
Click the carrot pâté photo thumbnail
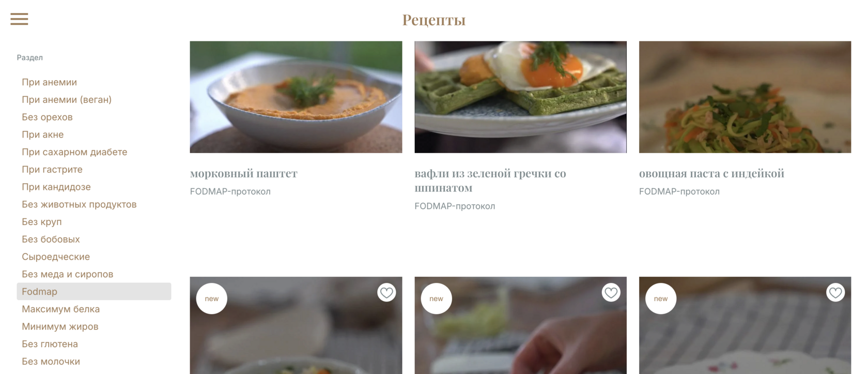tap(296, 97)
